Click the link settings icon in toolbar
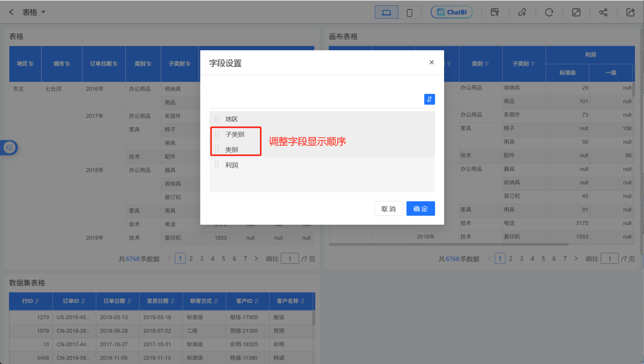Viewport: 644px width, 364px height. [522, 12]
